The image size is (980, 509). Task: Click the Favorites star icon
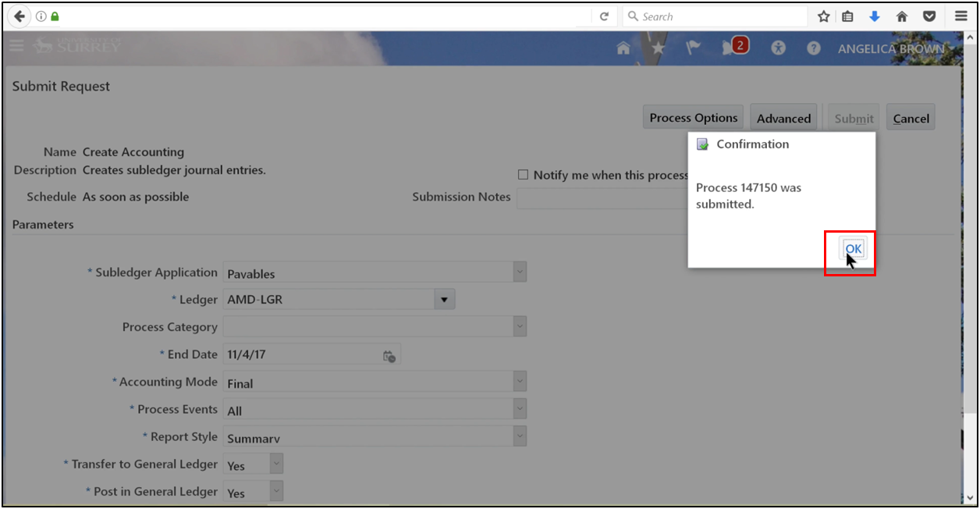(x=658, y=48)
